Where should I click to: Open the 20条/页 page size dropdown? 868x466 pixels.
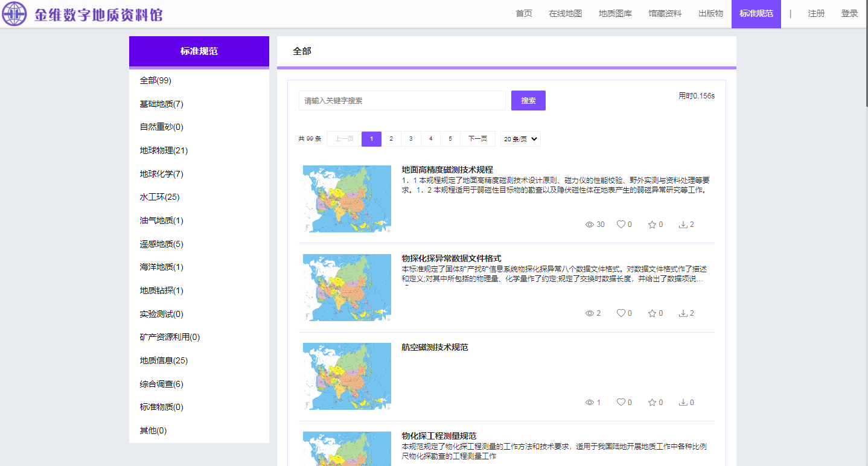(x=520, y=139)
